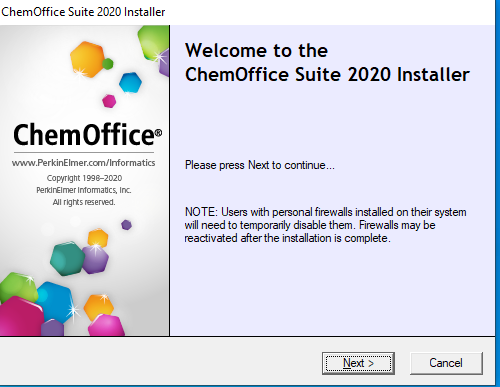
Task: Click the blue hexagon above the logo
Action: [x=130, y=82]
